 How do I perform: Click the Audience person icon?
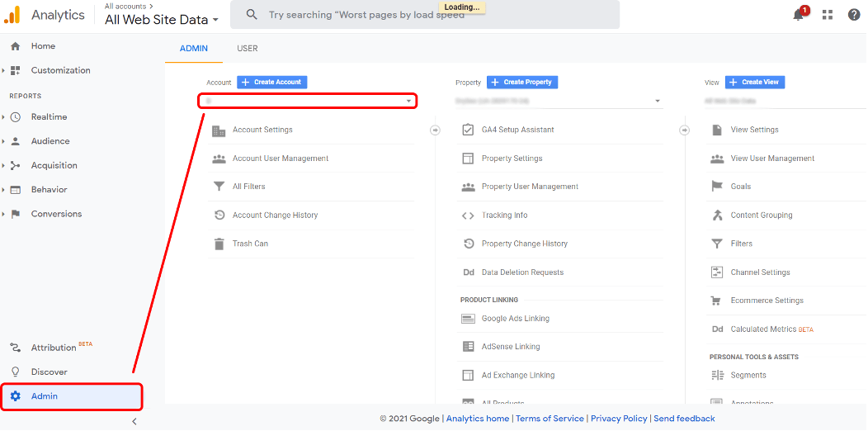[x=16, y=141]
